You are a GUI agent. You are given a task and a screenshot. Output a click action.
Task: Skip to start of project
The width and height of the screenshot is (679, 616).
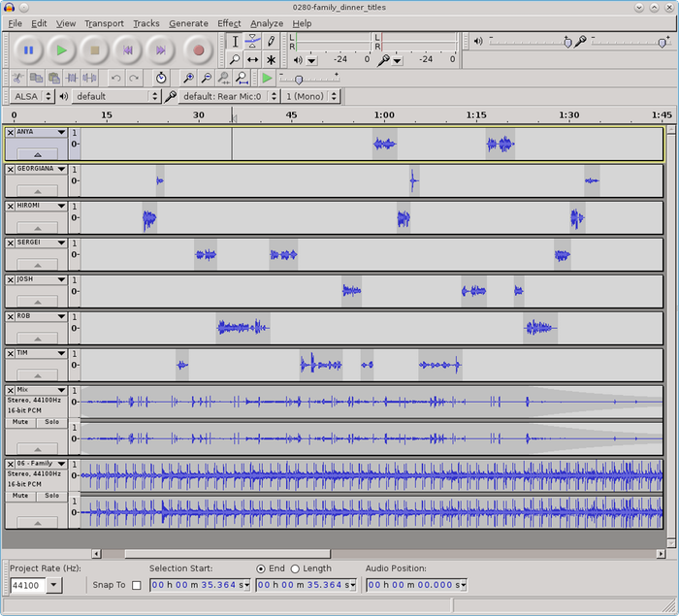tap(128, 50)
